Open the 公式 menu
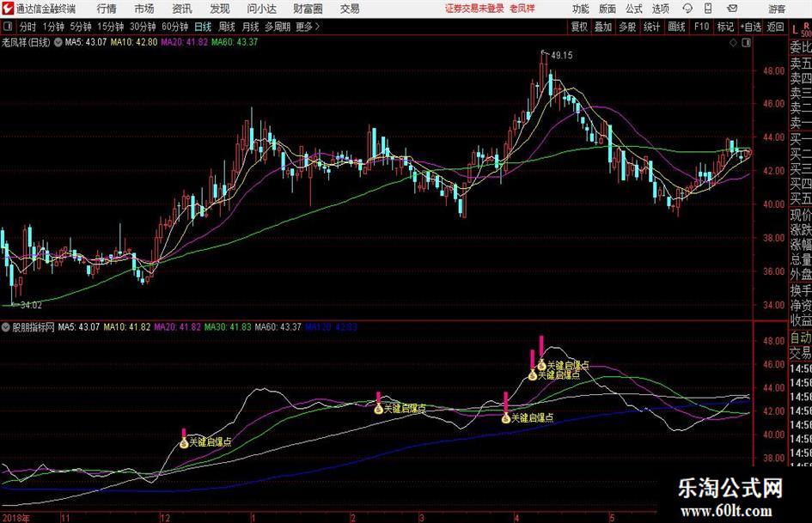 tap(633, 9)
